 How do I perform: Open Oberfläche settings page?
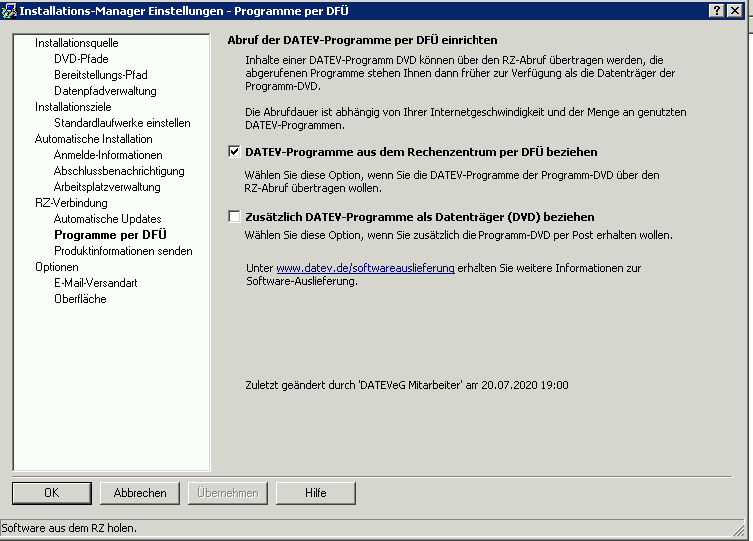pos(80,299)
